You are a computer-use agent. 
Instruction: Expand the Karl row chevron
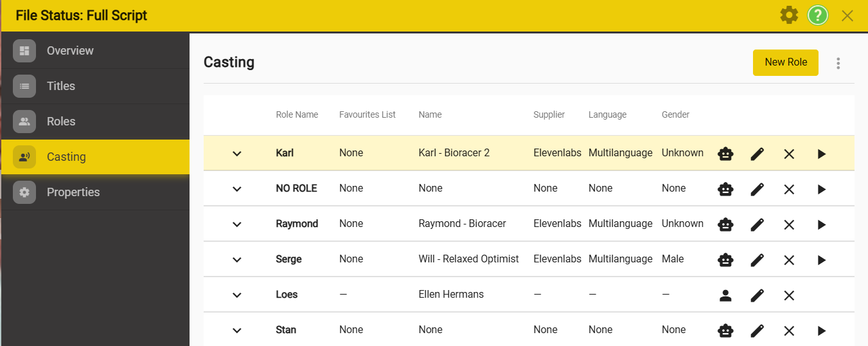(237, 154)
